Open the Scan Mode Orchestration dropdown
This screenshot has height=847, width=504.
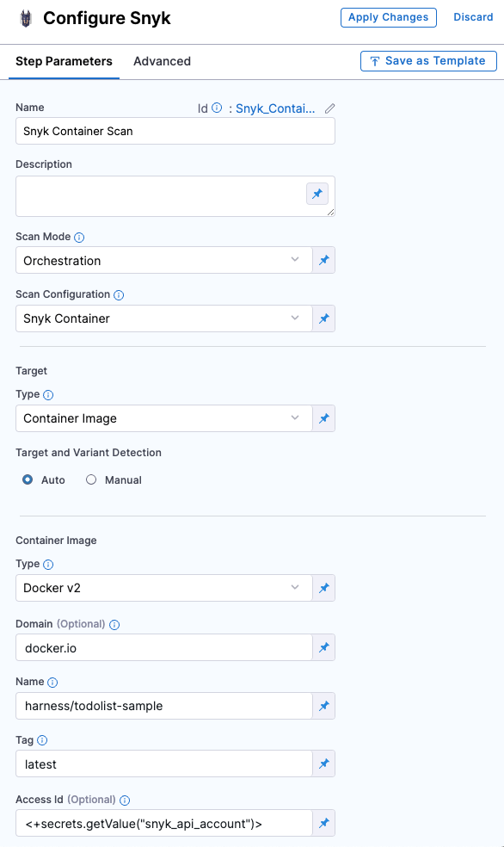pyautogui.click(x=164, y=260)
